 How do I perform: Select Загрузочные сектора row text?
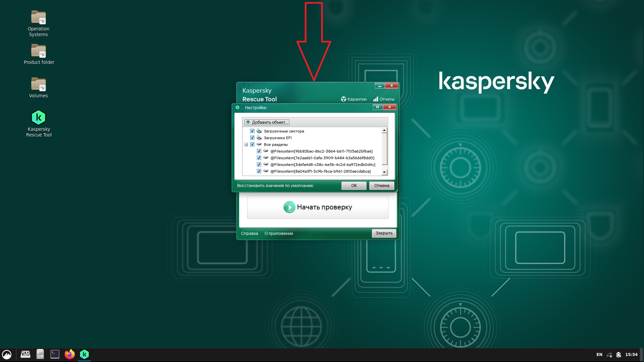tap(284, 131)
